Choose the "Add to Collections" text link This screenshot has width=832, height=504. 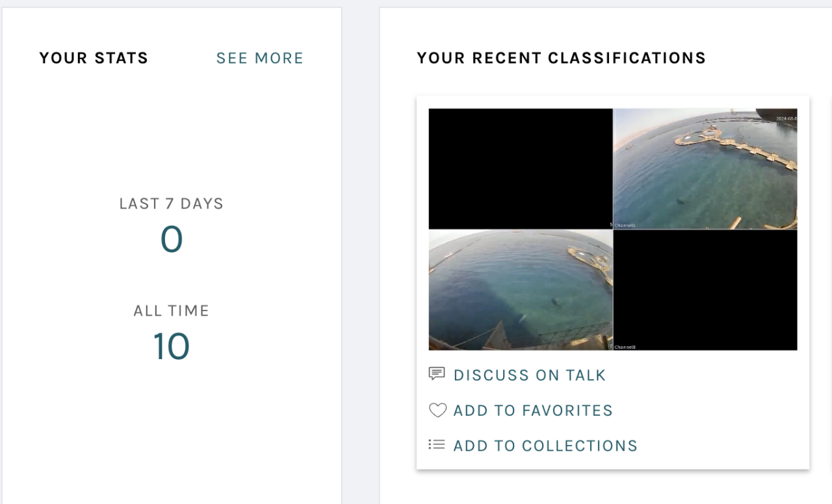(545, 446)
